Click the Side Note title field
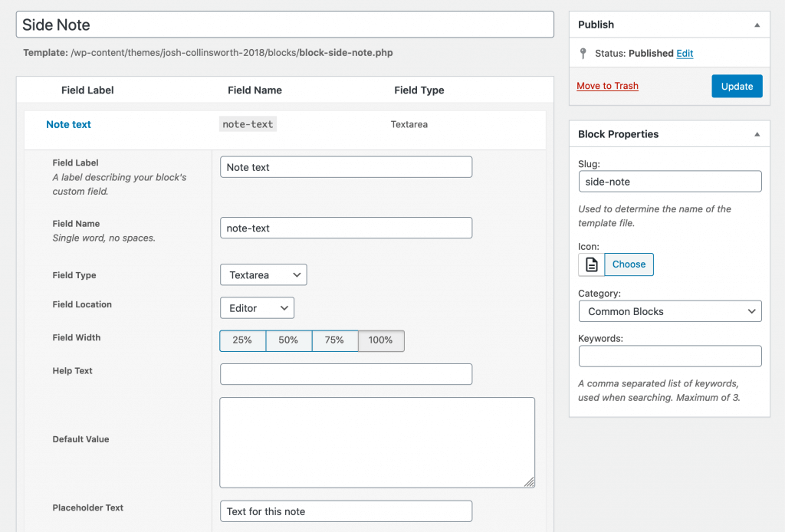785x532 pixels. pos(284,25)
